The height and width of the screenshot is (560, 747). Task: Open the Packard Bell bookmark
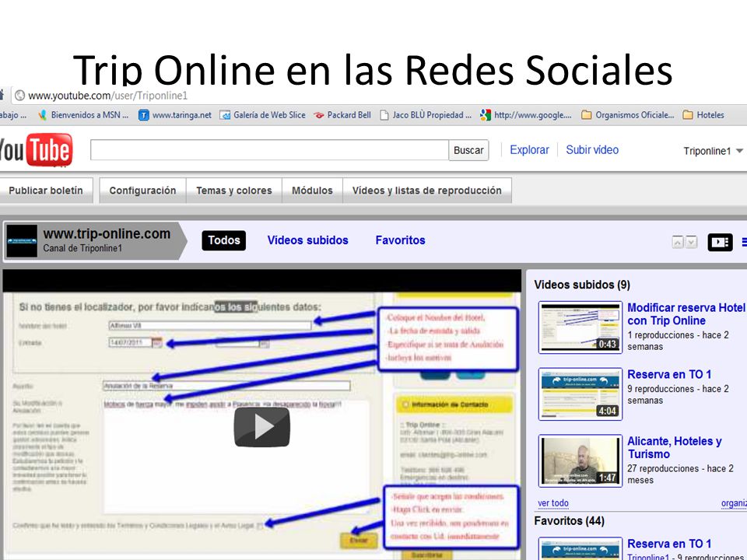click(342, 115)
